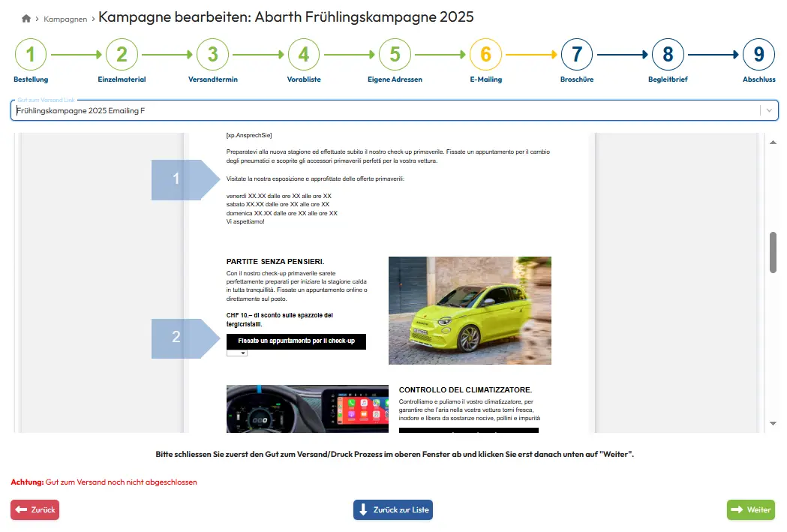Click the black check-up appointment button in email
The width and height of the screenshot is (787, 532).
pos(296,341)
